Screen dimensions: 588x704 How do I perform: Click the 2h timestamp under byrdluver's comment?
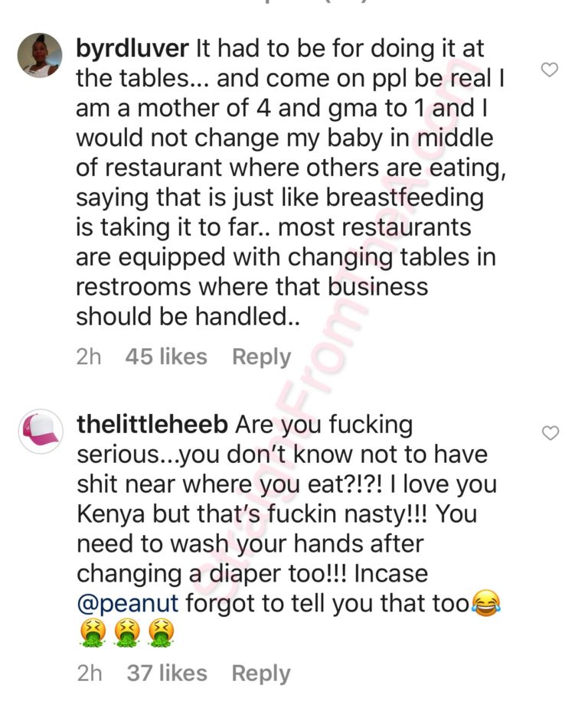(89, 357)
